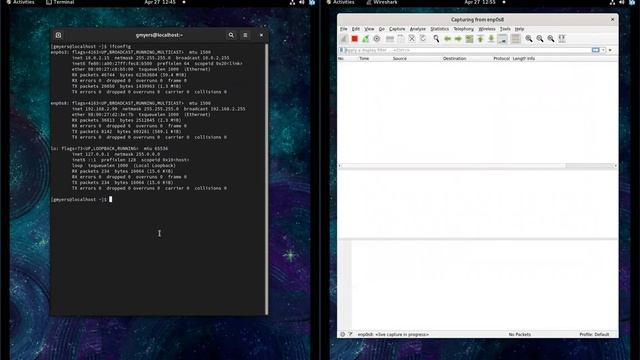The width and height of the screenshot is (640, 360).
Task: Open the Analyze menu in Wireshark
Action: [418, 29]
